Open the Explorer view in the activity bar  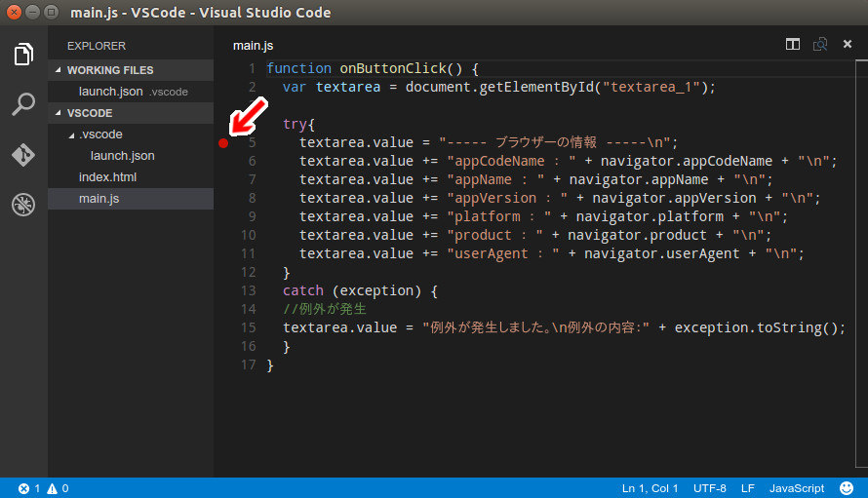[x=23, y=55]
